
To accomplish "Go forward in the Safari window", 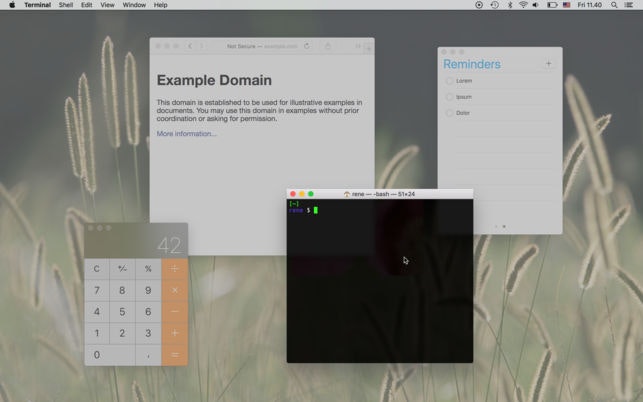I will (202, 46).
